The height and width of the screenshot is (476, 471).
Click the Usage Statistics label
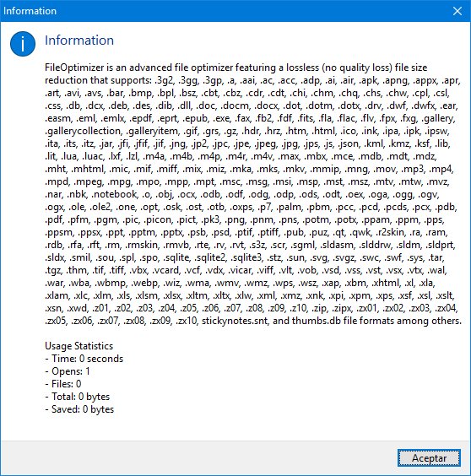79,346
